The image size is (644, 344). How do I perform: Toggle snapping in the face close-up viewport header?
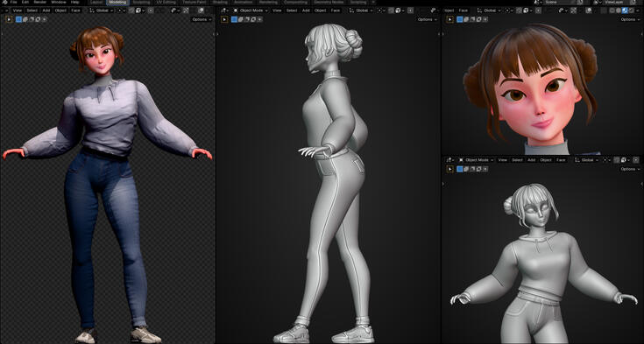tap(519, 11)
